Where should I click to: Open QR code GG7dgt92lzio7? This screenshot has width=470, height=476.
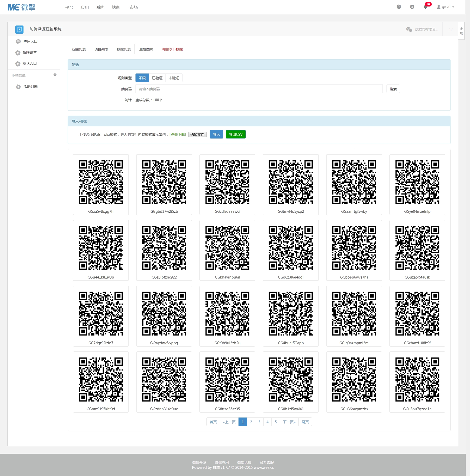pos(101,314)
